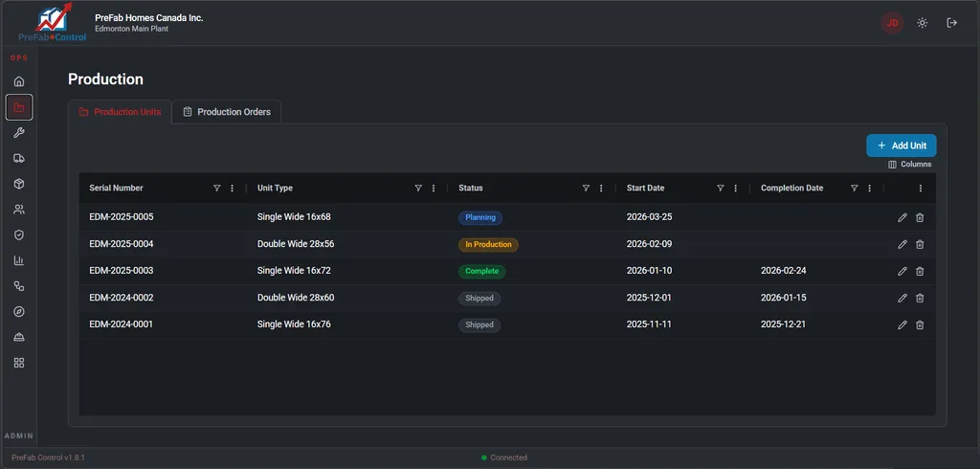Open the Unit Type column filter
The width and height of the screenshot is (980, 469).
[x=418, y=189]
